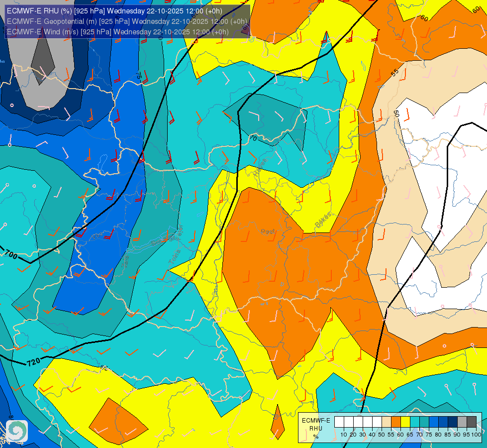Click the 'Tolna' county label on map
Viewport: 487px width, 448px height.
(175, 257)
